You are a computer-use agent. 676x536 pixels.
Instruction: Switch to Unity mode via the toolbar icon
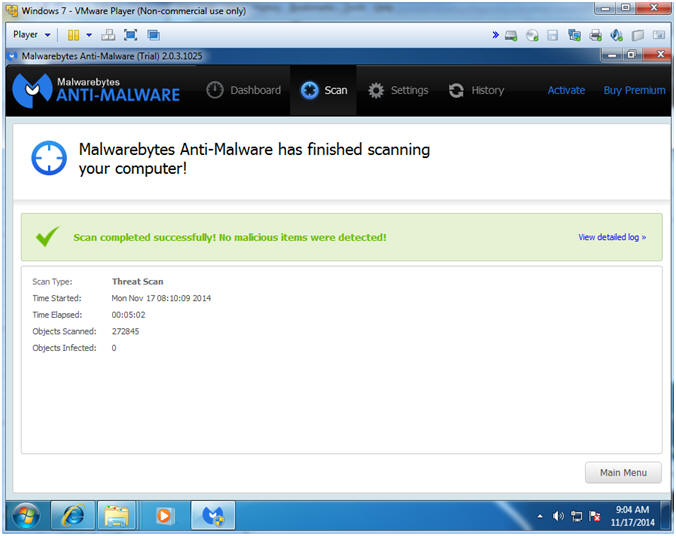tap(153, 35)
